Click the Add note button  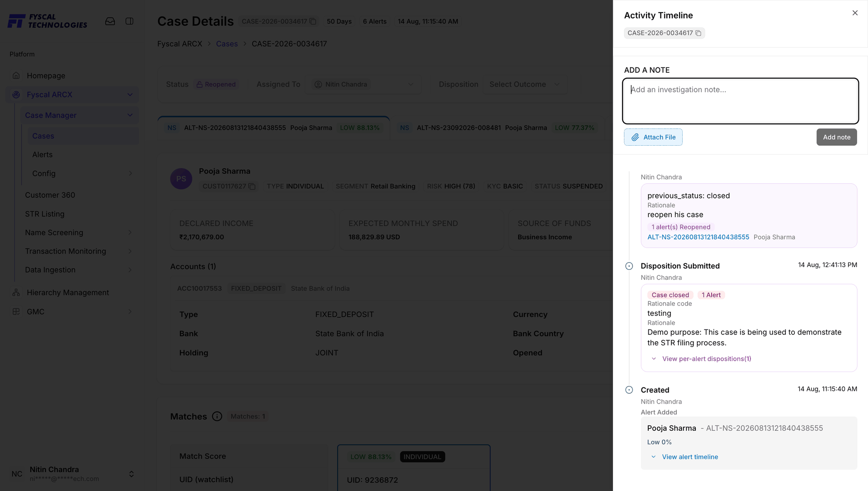coord(836,137)
